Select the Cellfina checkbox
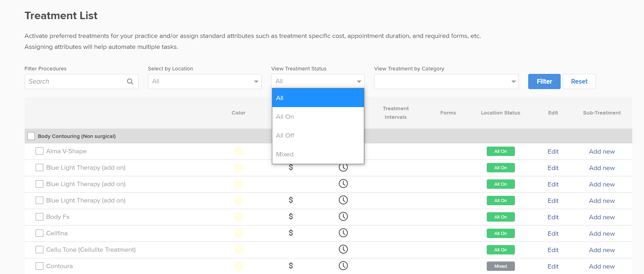 (x=40, y=233)
